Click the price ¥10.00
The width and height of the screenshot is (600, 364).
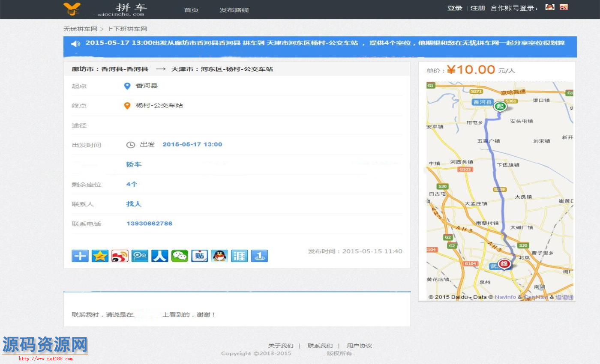point(471,69)
